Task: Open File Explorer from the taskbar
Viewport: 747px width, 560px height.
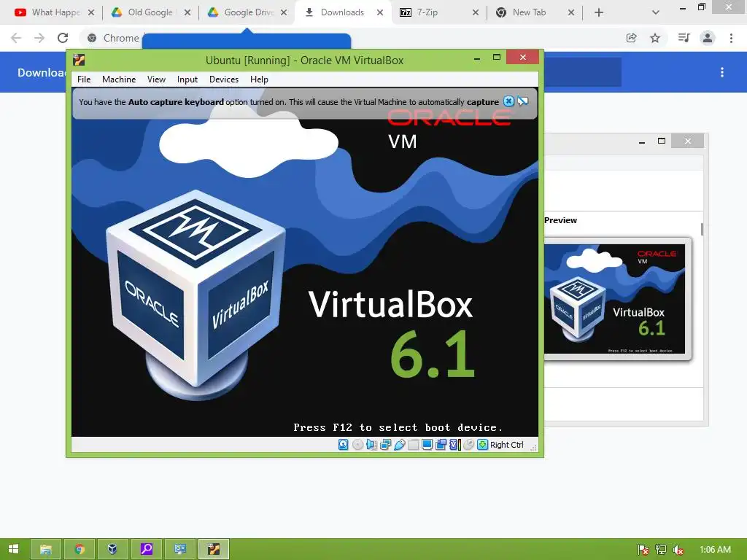Action: pos(46,550)
